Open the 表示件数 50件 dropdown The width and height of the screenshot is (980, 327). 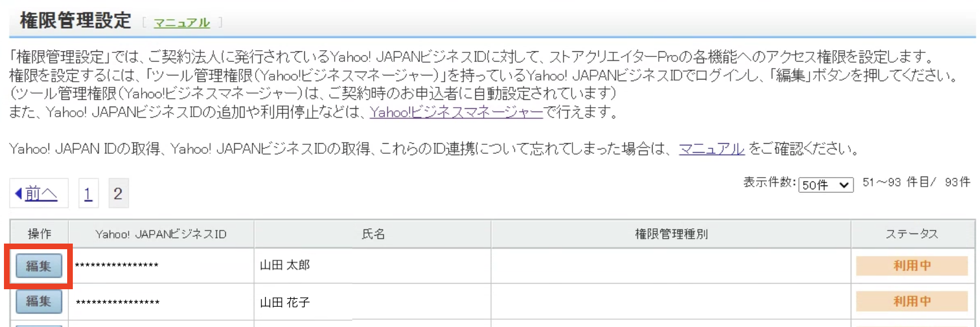tap(825, 185)
